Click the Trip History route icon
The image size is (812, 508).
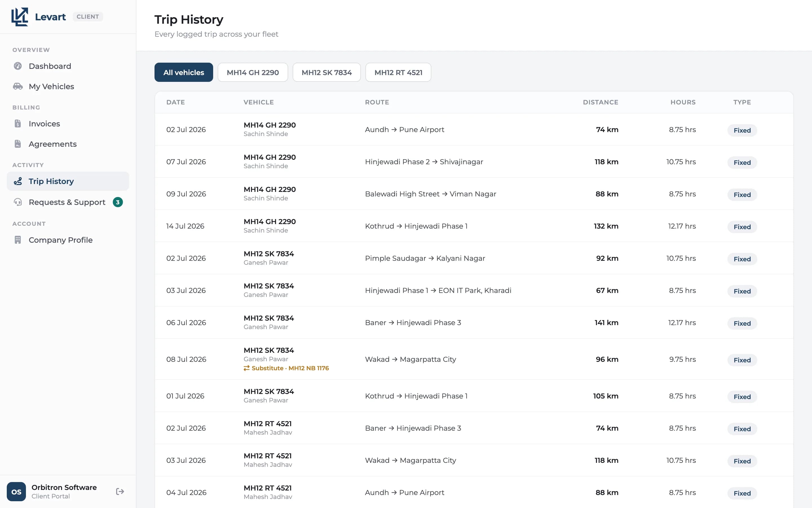click(18, 181)
